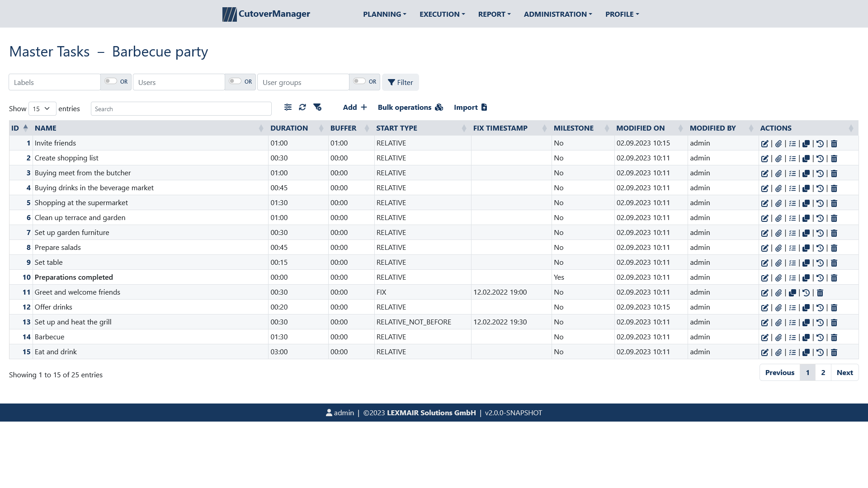Screen dimensions: 868x488
Task: Open the EXECUTION menu
Action: click(x=442, y=14)
